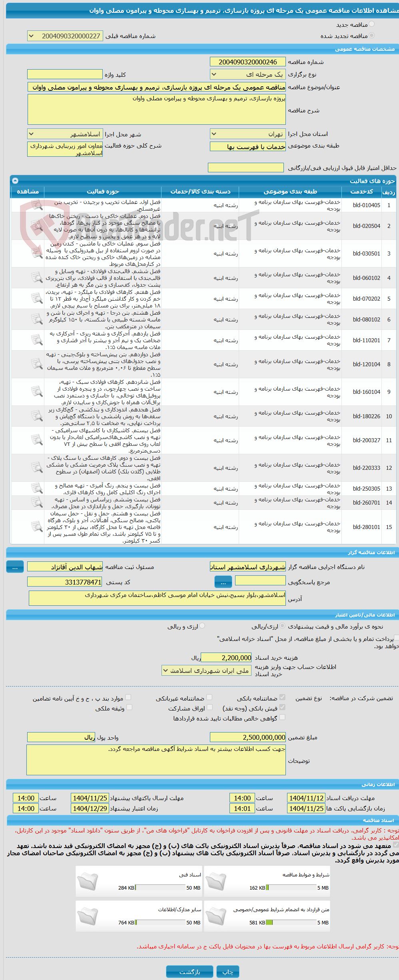Image resolution: width=399 pixels, height=980 pixels.
Task: Click ellipsis button next to مرجع پاسخگویی
Action: tap(223, 582)
